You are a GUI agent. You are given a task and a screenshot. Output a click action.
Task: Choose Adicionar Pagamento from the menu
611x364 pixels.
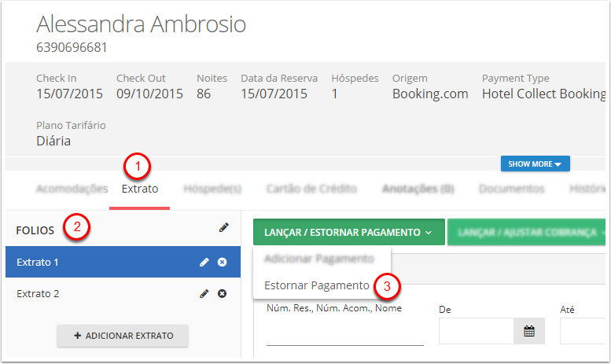pyautogui.click(x=319, y=259)
